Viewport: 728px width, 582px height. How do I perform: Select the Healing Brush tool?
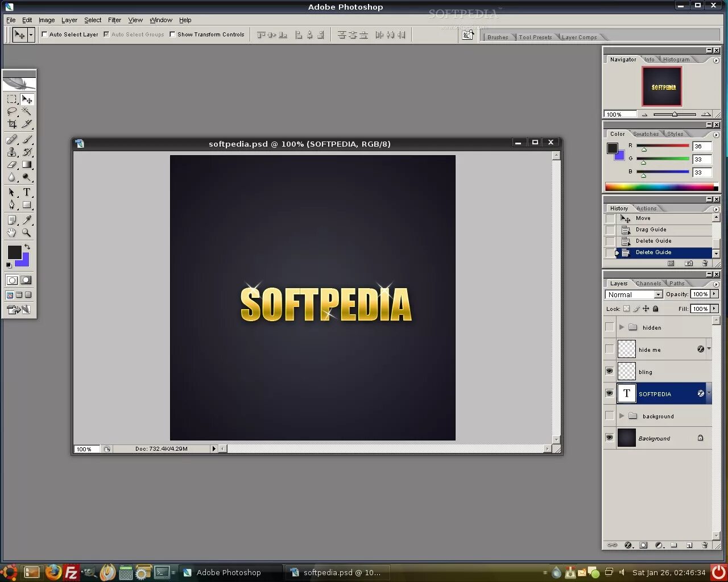[x=12, y=140]
